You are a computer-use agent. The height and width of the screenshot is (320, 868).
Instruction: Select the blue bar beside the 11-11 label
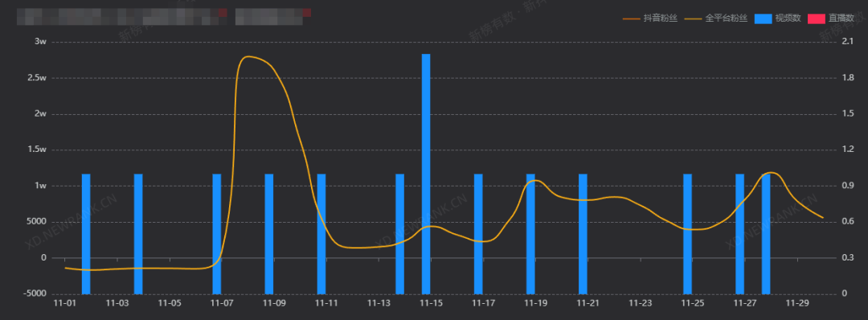pos(321,234)
